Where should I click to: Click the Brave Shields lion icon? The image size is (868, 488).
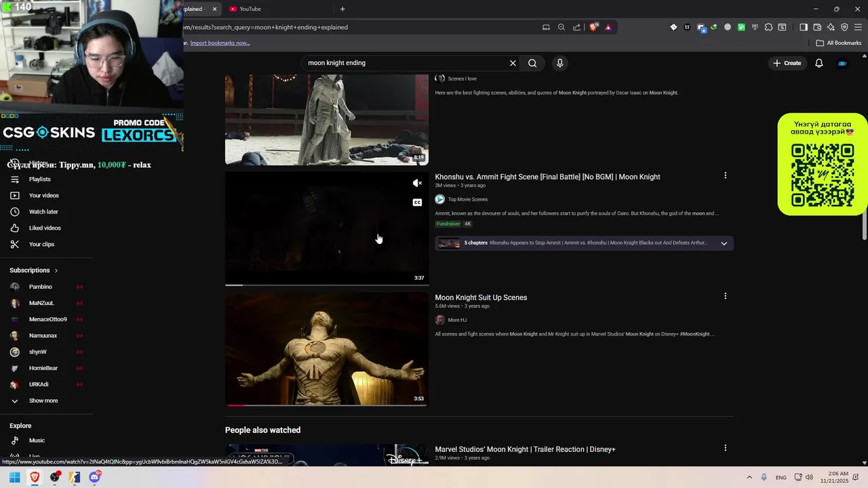[x=593, y=27]
